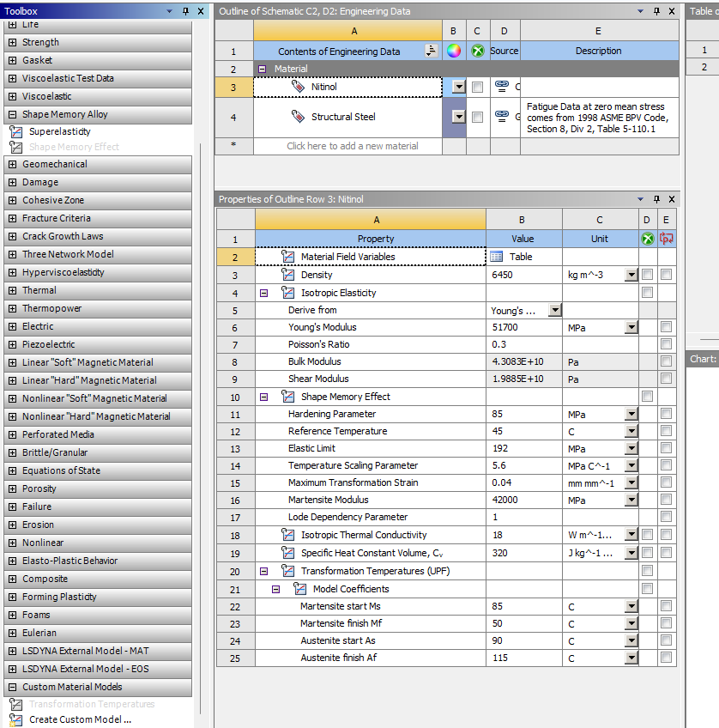Click the filter icon in Contents of Engineering Data header
719x728 pixels.
point(431,51)
